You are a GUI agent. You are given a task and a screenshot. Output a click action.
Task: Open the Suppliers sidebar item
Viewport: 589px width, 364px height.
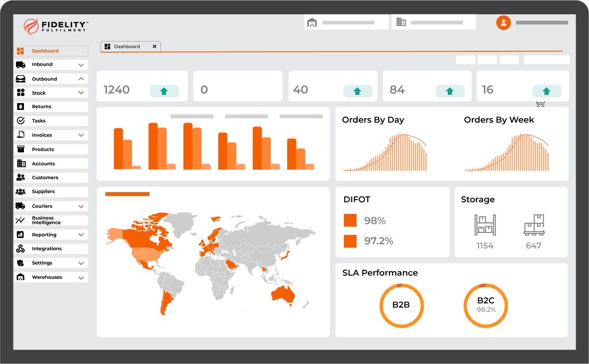51,192
